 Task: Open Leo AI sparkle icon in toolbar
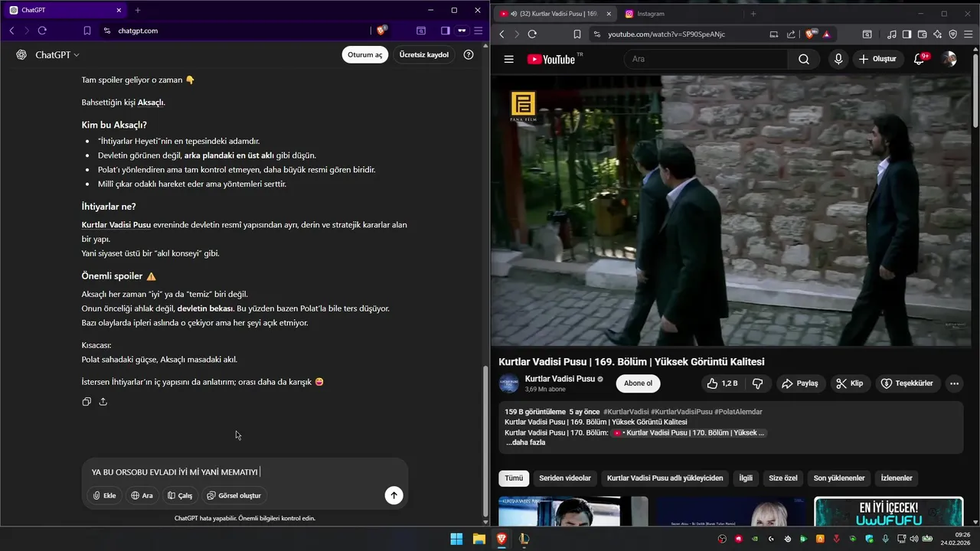pos(937,34)
